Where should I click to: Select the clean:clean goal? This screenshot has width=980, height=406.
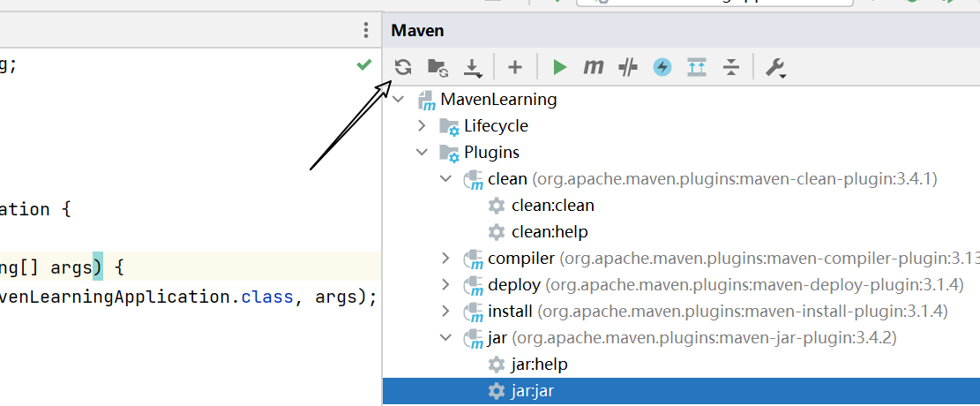[552, 205]
